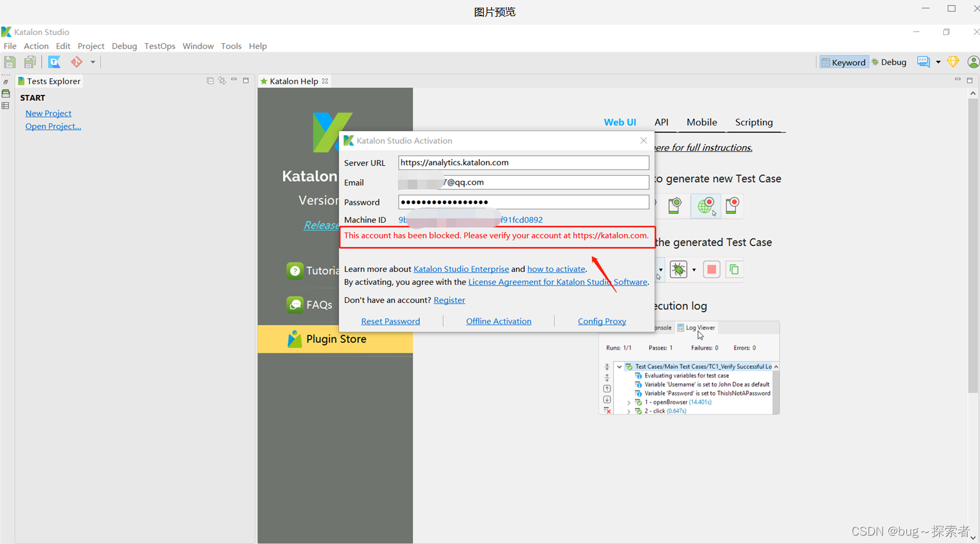Close the Katalon Studio Activation dialog
The width and height of the screenshot is (980, 544).
click(643, 140)
